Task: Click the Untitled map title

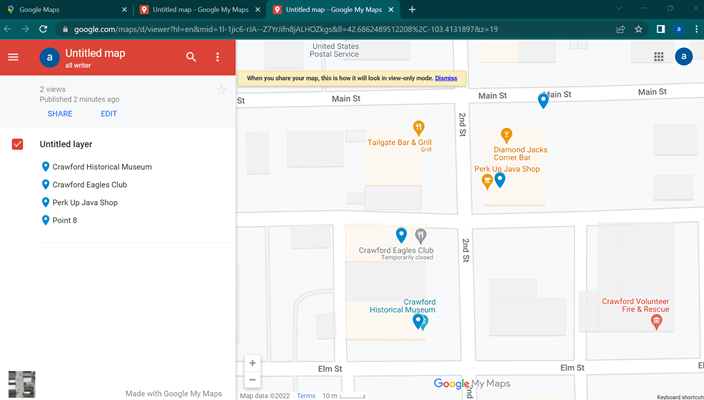Action: [x=95, y=53]
